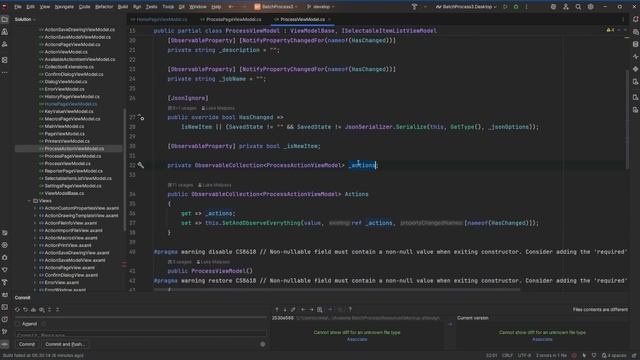Viewport: 640px width, 360px height.
Task: Expand ActionDrawingTemplateView.axaml node
Action: pos(35,216)
